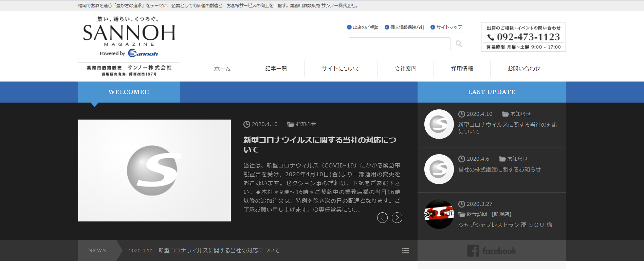Click お知らせ category in the 2020.4.6 sidebar entry
Screen dimensions: 644x269
(517, 159)
